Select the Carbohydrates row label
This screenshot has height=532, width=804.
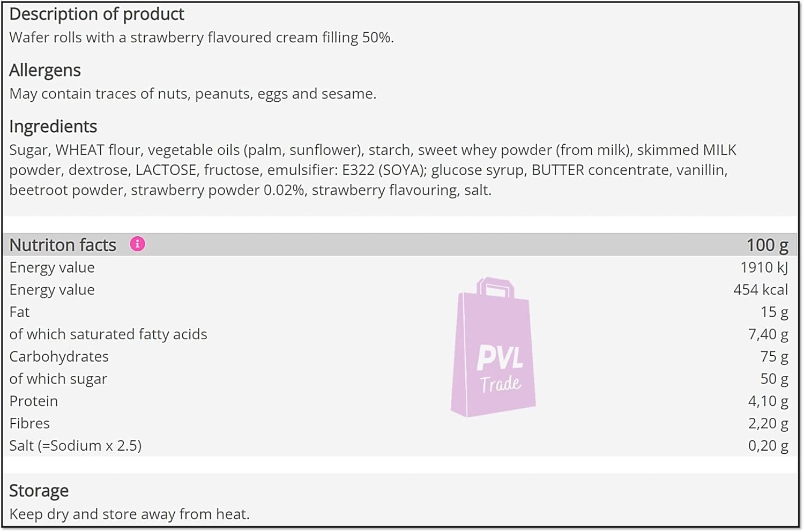coord(59,356)
